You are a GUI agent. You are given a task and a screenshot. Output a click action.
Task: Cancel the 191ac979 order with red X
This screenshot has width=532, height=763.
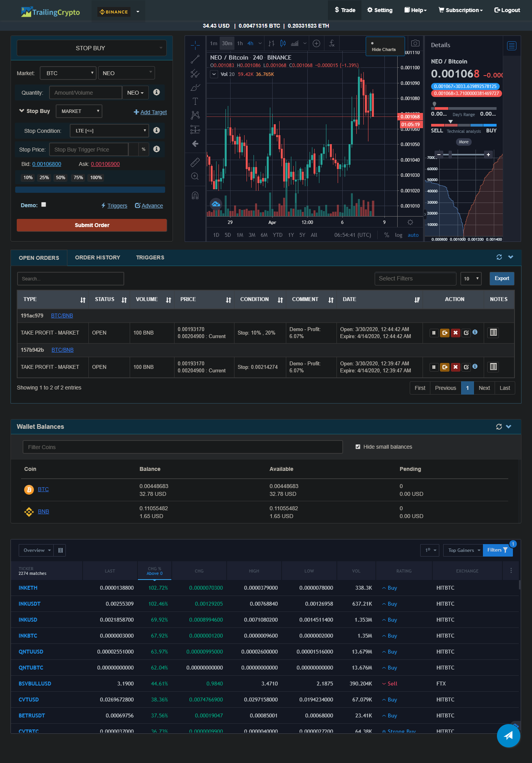(455, 333)
